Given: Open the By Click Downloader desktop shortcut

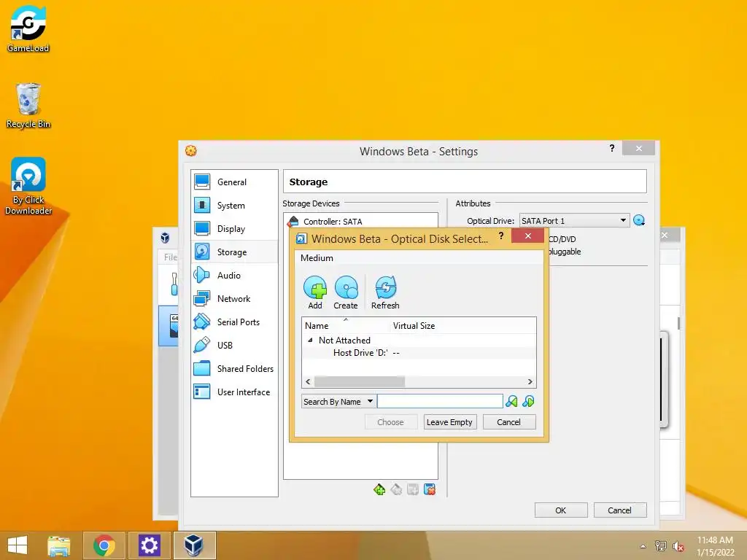Looking at the screenshot, I should click(28, 186).
